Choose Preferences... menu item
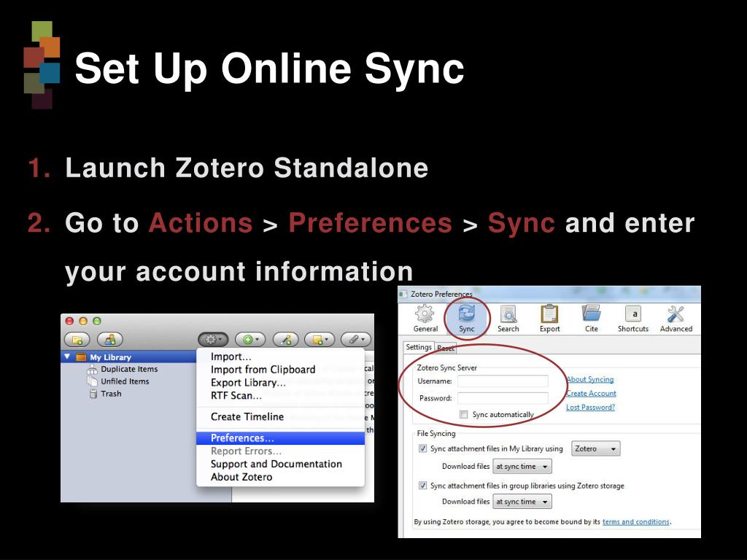The height and width of the screenshot is (560, 747). point(281,438)
